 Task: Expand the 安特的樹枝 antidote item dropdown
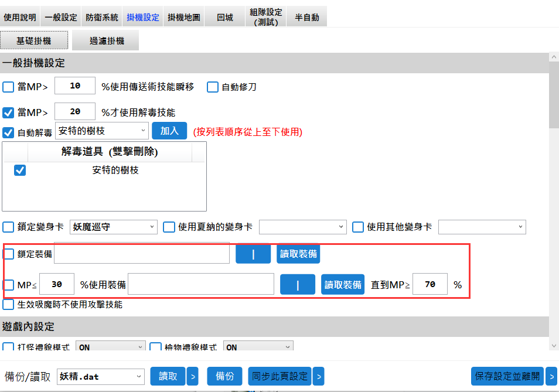(102, 131)
